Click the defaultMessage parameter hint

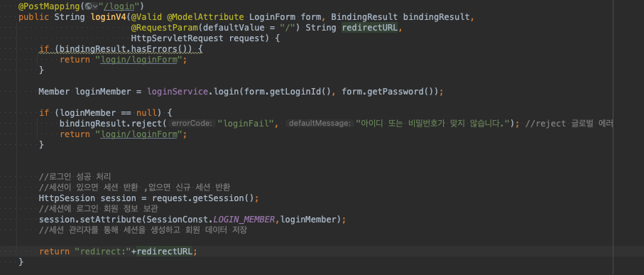(320, 124)
